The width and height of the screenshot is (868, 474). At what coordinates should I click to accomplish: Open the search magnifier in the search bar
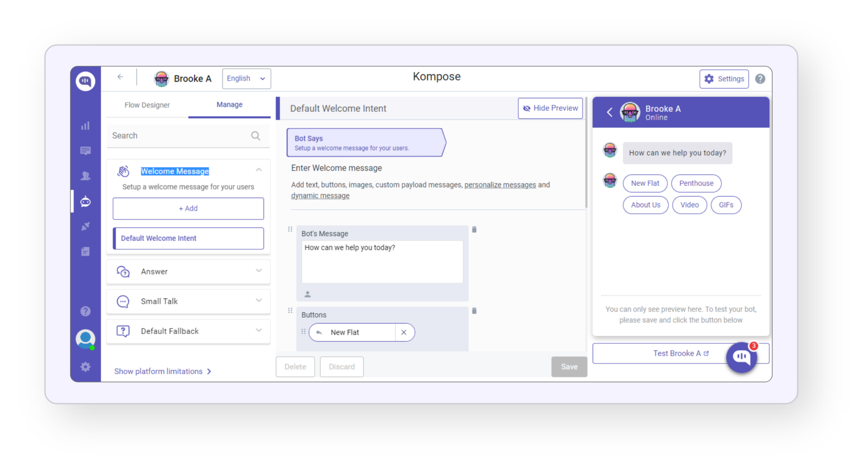tap(256, 136)
